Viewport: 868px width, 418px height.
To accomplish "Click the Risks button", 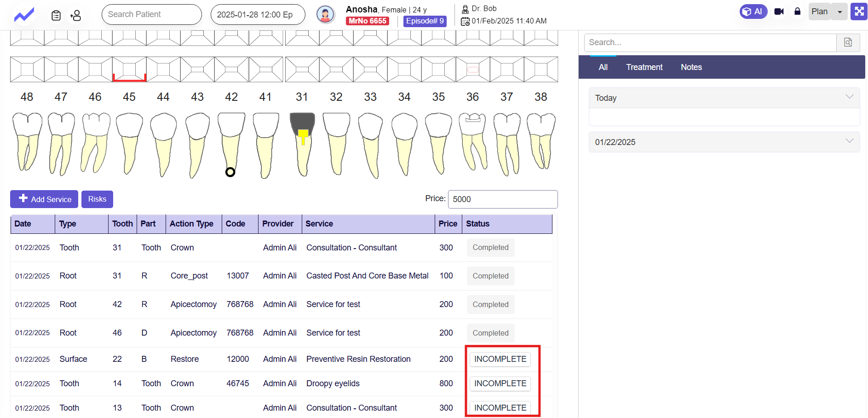I will 97,199.
